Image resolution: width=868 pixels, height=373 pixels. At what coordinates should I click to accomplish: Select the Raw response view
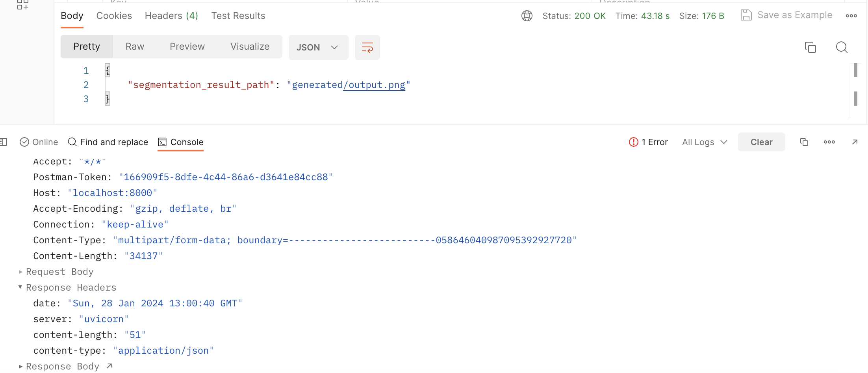[135, 47]
